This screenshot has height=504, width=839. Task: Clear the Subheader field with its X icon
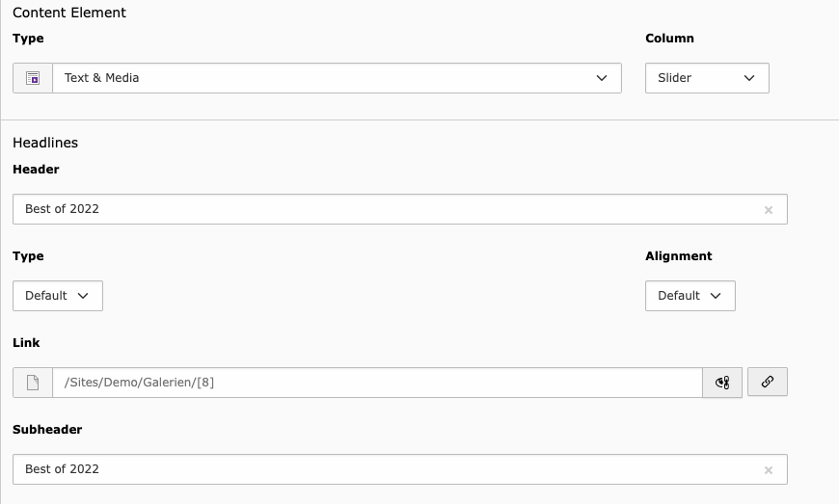point(769,470)
